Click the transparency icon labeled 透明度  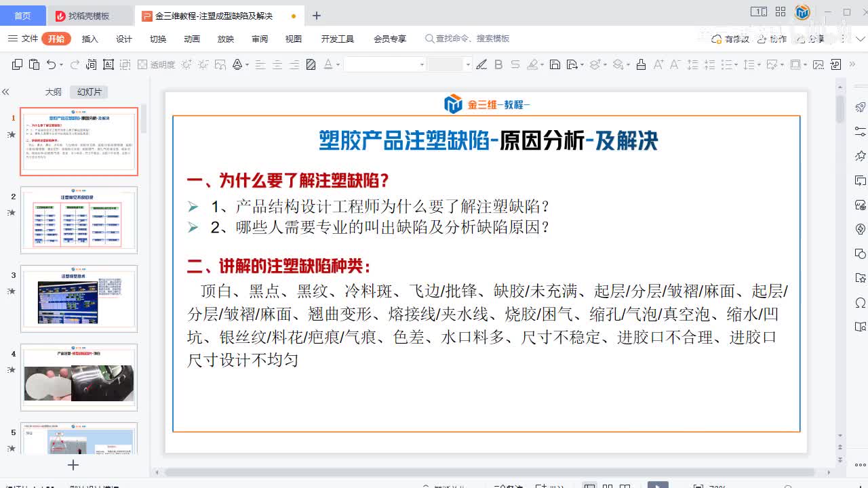click(x=156, y=64)
